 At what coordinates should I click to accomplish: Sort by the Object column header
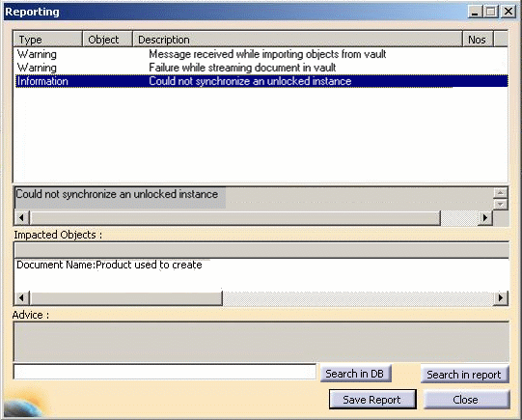(107, 40)
